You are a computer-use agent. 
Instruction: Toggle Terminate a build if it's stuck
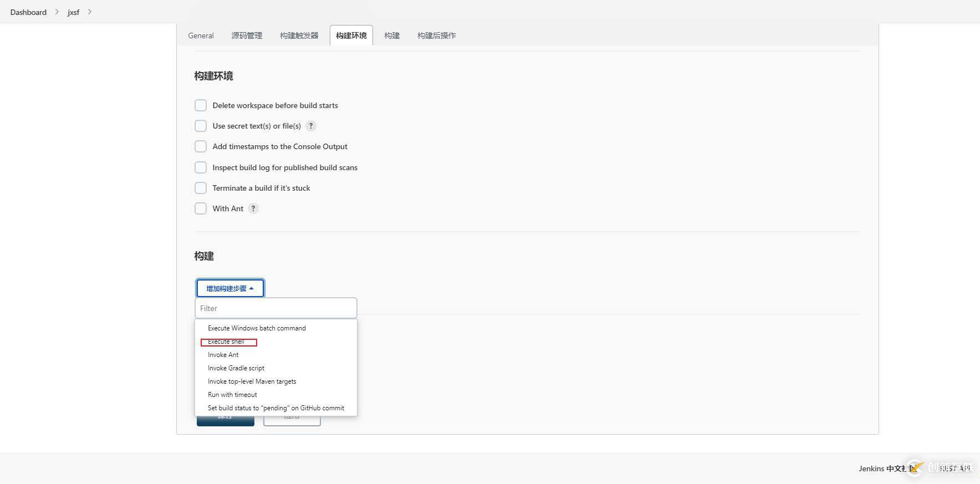coord(201,188)
